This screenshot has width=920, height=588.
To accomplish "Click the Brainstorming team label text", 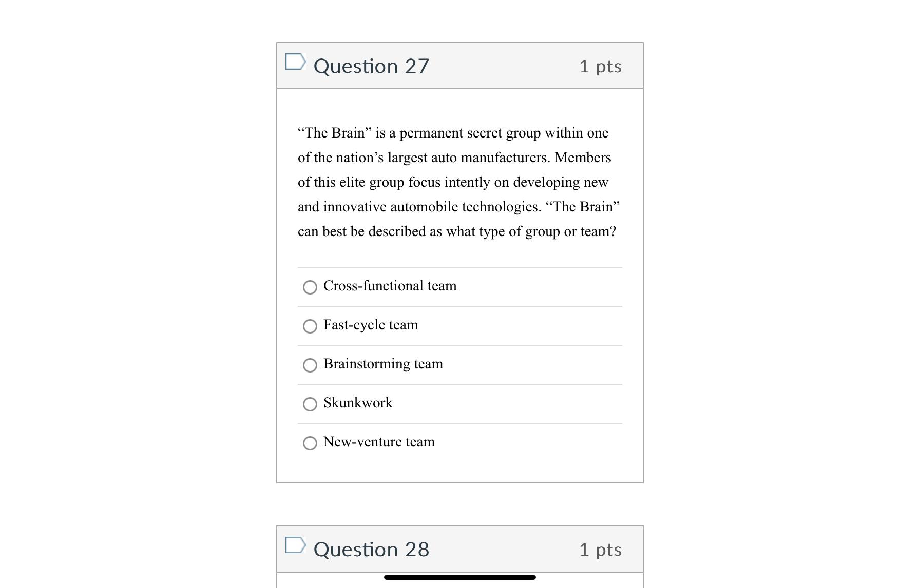I will pos(383,364).
